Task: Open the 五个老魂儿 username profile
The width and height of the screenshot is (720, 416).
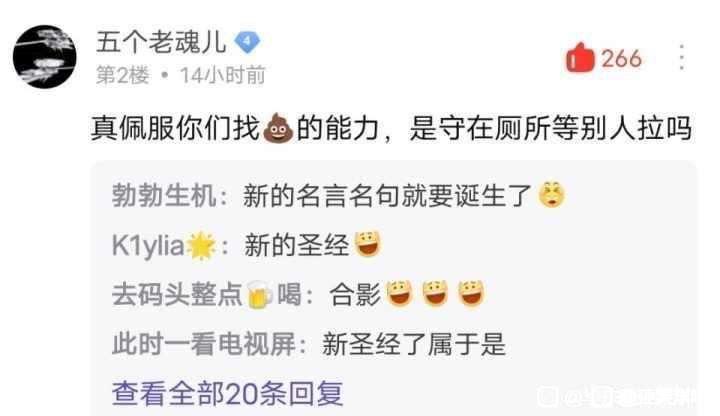Action: point(160,42)
